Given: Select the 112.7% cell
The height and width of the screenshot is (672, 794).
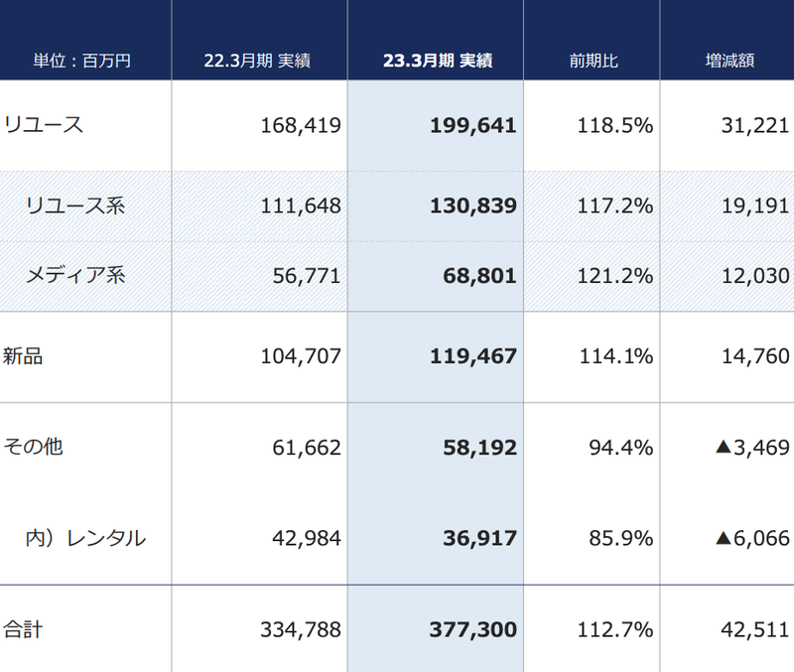Looking at the screenshot, I should pos(615,630).
